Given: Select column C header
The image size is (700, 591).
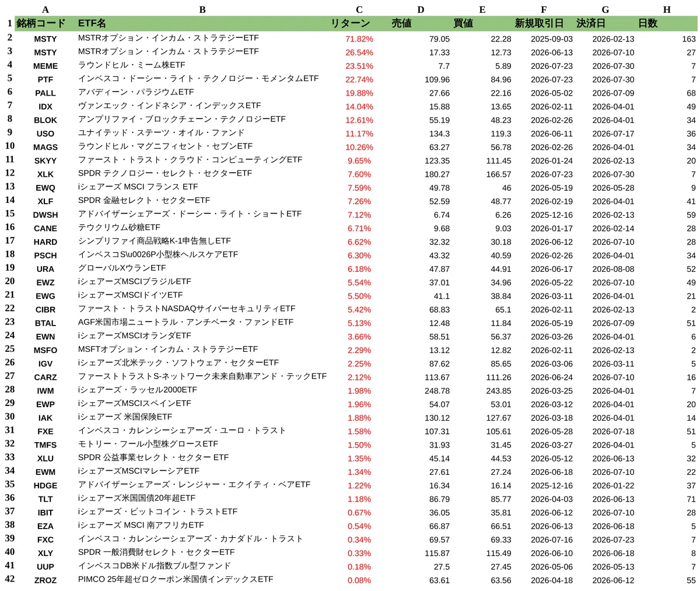Looking at the screenshot, I should pos(359,9).
